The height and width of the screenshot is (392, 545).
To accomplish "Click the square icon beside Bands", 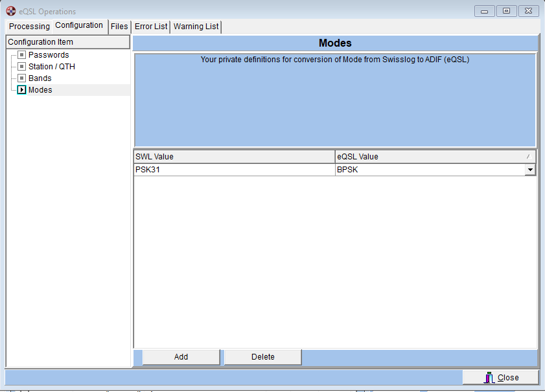I will 21,78.
